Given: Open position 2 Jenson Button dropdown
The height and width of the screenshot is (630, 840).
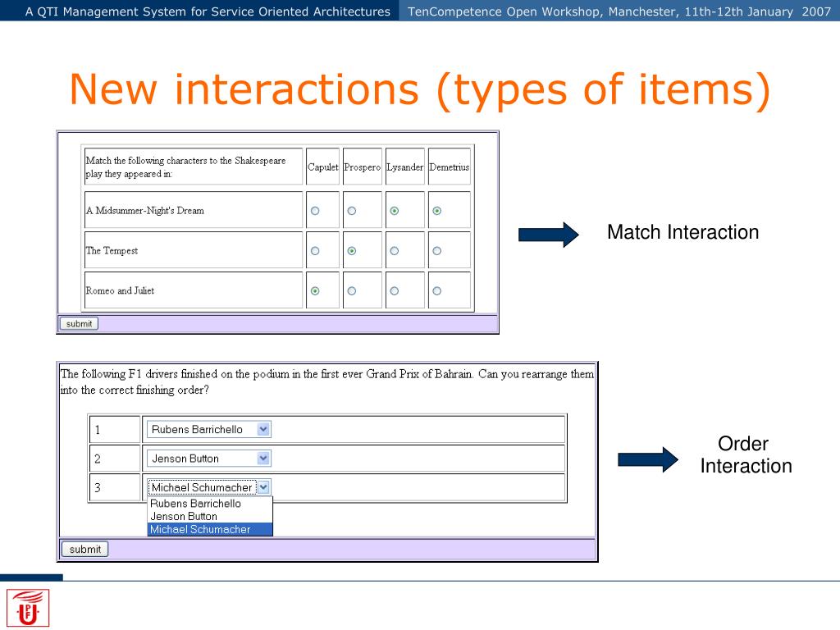Looking at the screenshot, I should tap(209, 458).
